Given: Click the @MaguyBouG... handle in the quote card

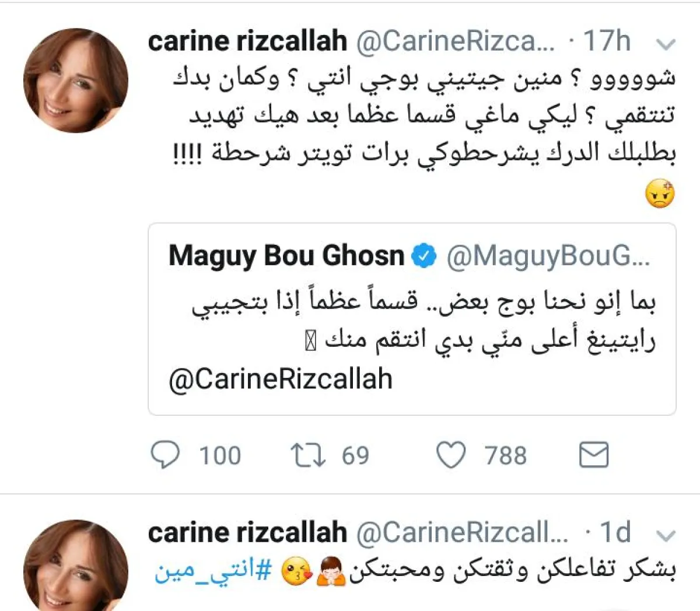Looking at the screenshot, I should tap(548, 256).
